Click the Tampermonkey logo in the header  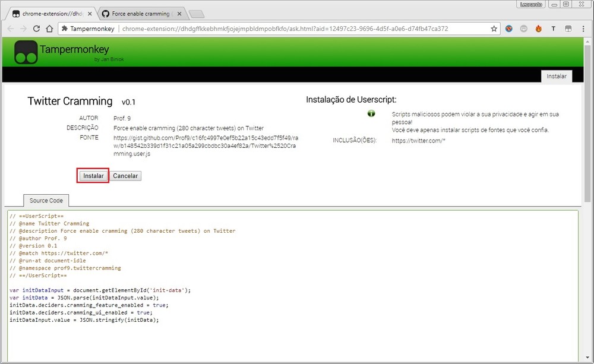[26, 52]
